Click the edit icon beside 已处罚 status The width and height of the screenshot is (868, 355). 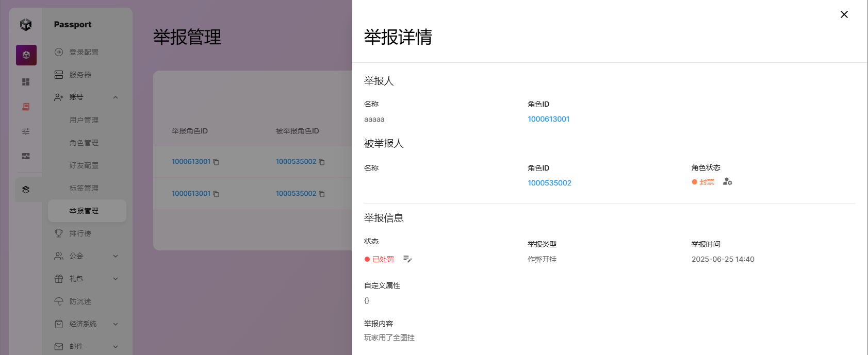(407, 259)
